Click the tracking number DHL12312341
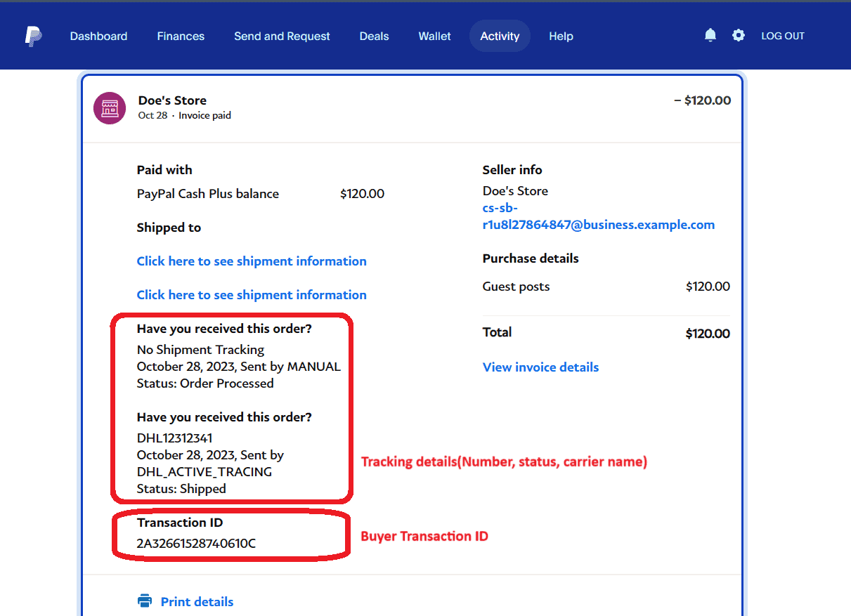The height and width of the screenshot is (616, 851). 174,438
